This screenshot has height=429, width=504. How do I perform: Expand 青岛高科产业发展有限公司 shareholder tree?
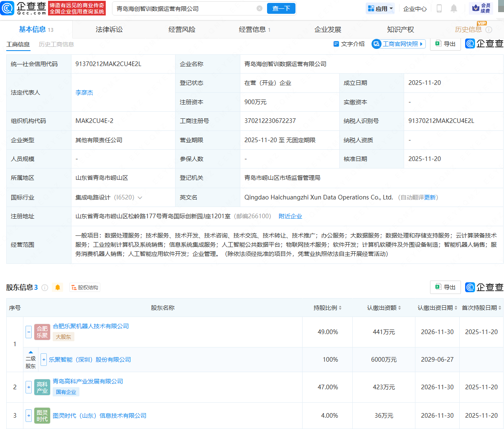28,387
